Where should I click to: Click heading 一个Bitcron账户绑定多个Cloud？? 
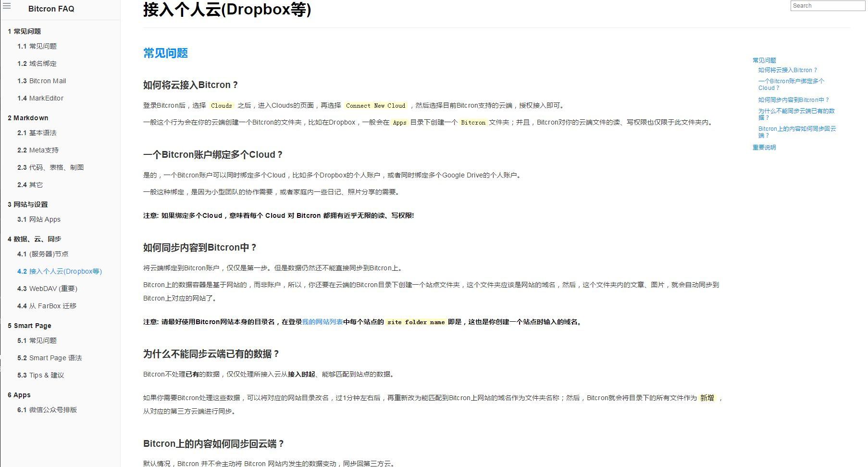tap(213, 155)
